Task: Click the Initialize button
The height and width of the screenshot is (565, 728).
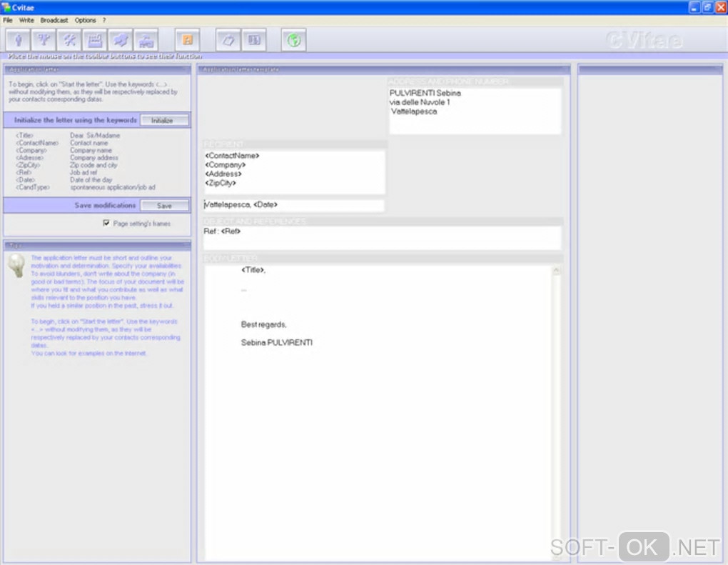Action: (164, 120)
